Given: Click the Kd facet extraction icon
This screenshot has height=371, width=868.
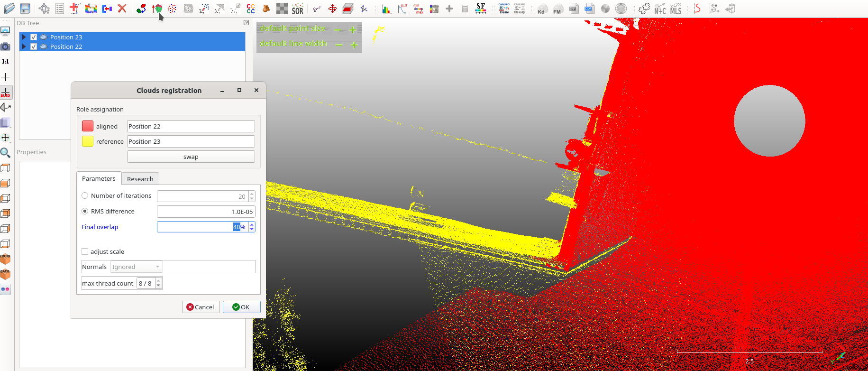Looking at the screenshot, I should tap(542, 8).
